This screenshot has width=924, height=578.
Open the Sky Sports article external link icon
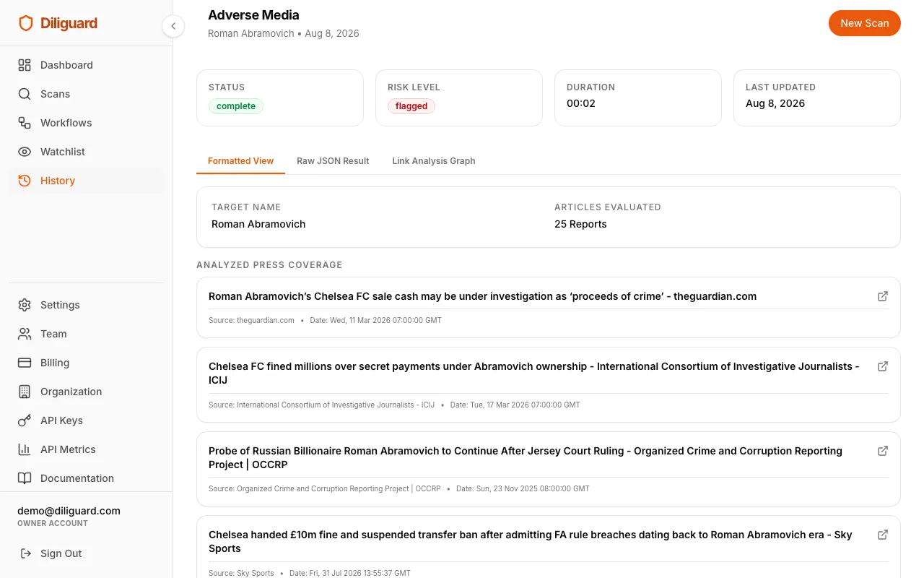(x=883, y=535)
